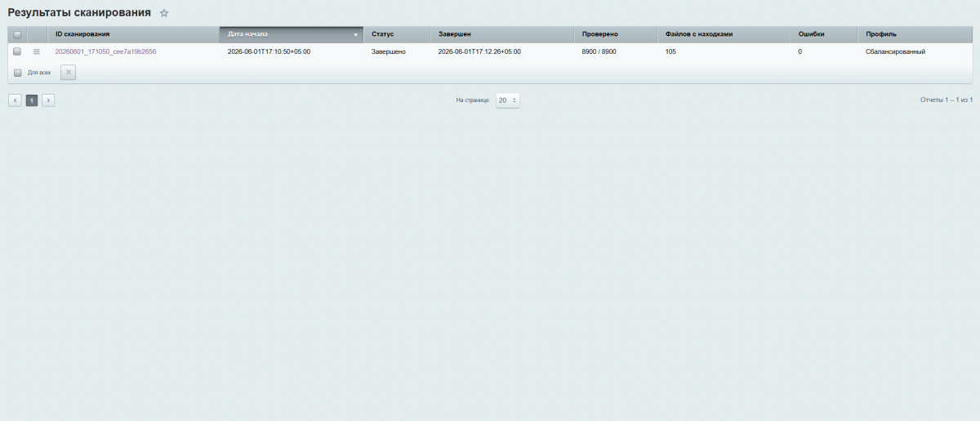Toggle sort arrow in Дата начала header
Screen dimensions: 980x421
click(x=356, y=34)
